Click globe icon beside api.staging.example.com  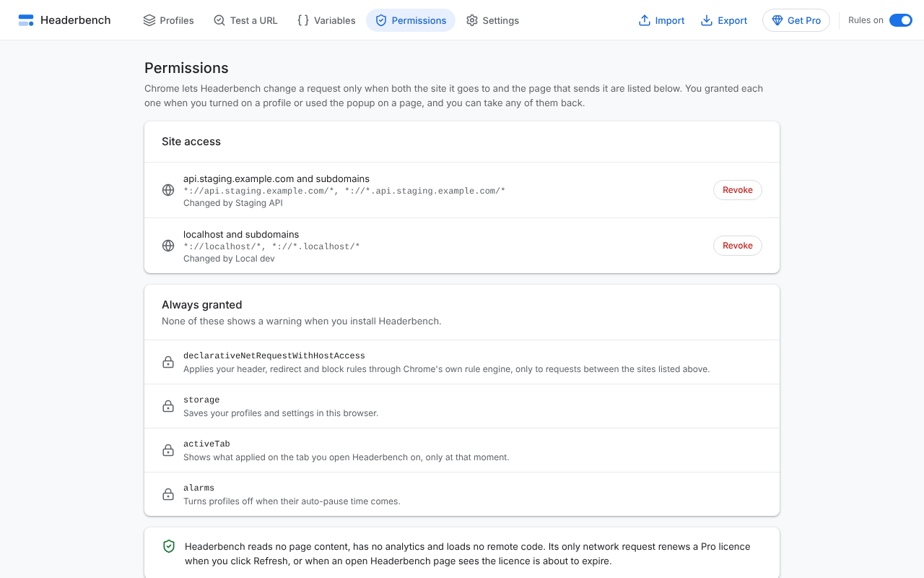tap(168, 190)
